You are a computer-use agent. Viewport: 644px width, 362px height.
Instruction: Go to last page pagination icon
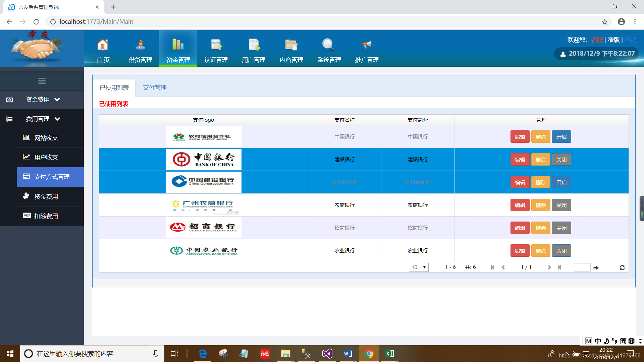click(x=559, y=267)
